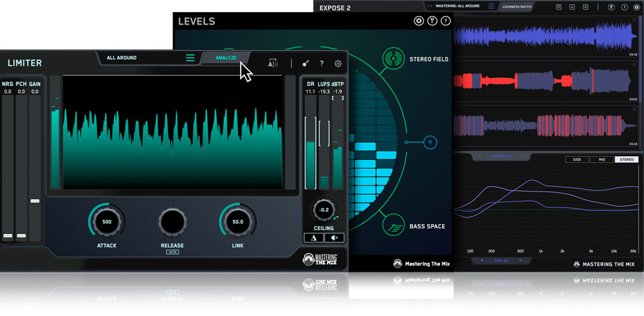Open Limiter settings gear
This screenshot has height=316, width=644.
click(x=338, y=63)
